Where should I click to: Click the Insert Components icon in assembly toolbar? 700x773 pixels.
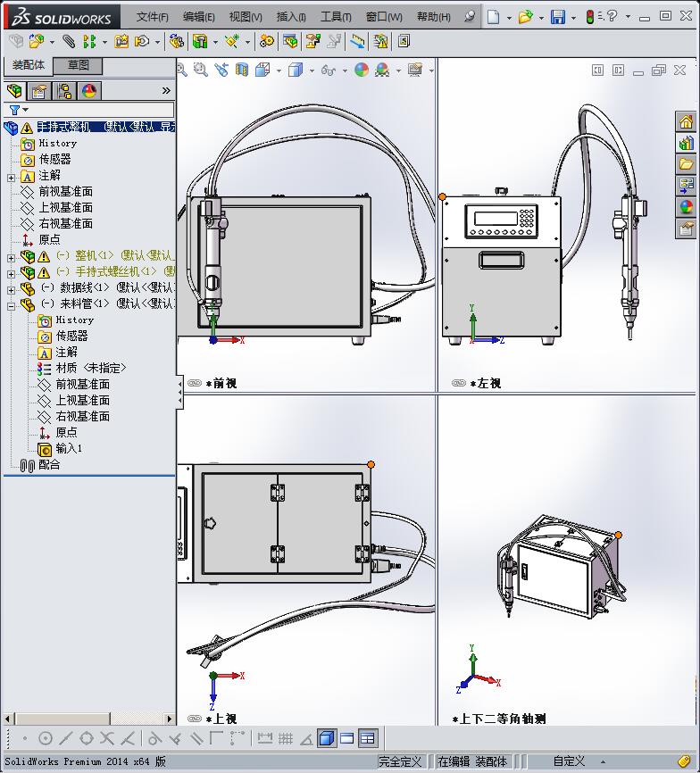(x=36, y=41)
